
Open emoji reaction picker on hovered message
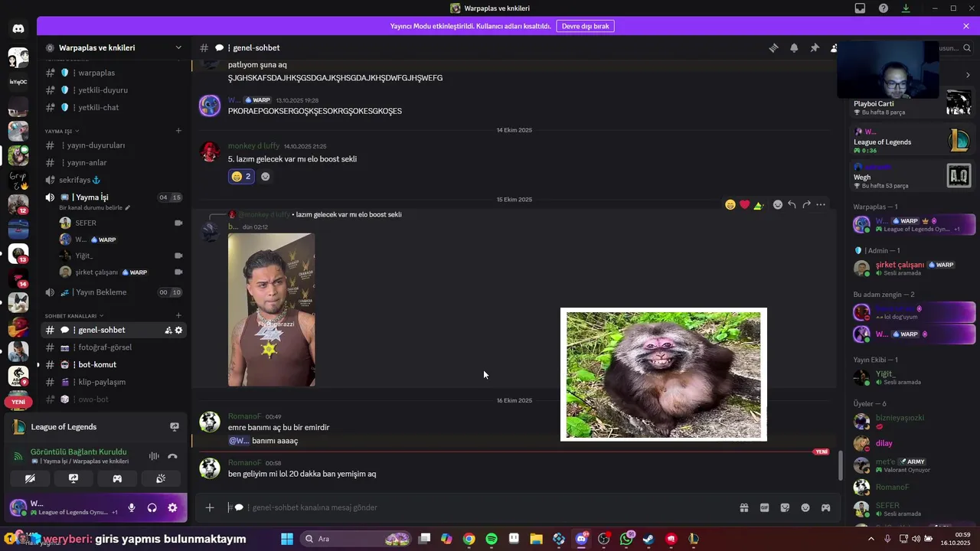[x=778, y=205]
